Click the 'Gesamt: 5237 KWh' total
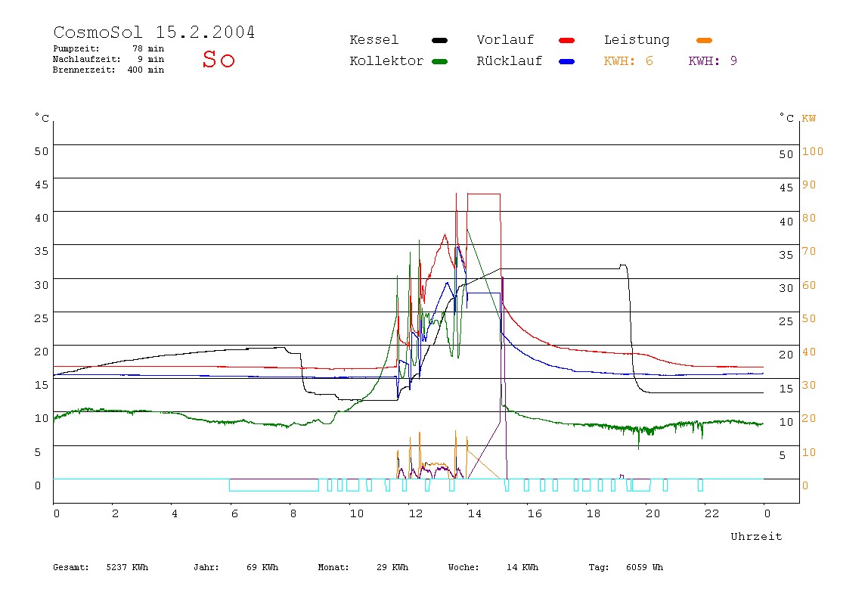Screen dimensions: 868x614 click(x=101, y=567)
